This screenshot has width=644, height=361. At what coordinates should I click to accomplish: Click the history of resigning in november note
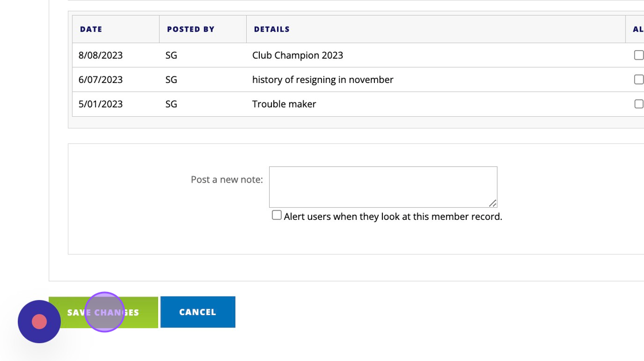point(323,79)
